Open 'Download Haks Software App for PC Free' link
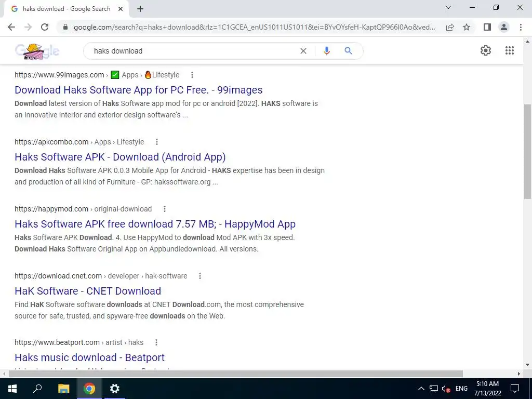This screenshot has height=399, width=532. [138, 90]
